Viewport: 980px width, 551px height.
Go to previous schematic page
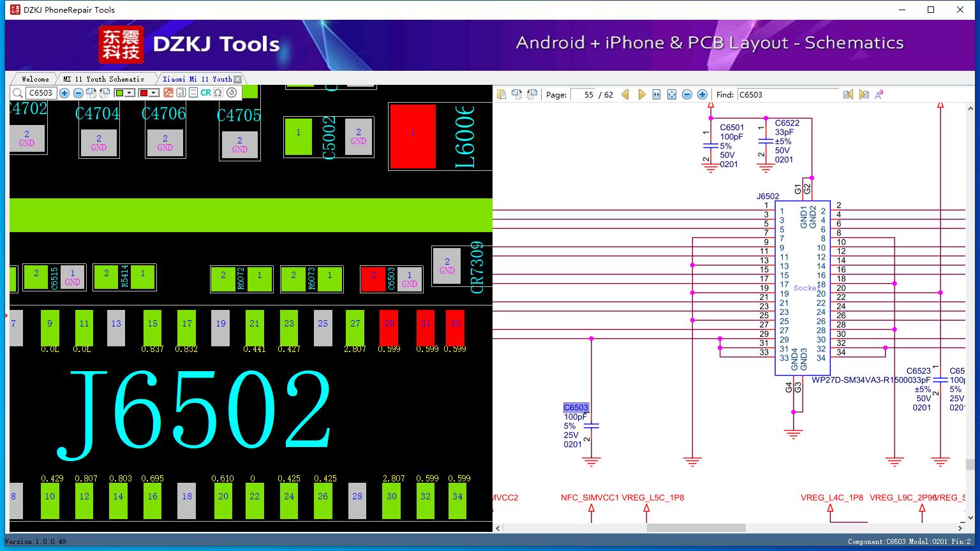(625, 94)
